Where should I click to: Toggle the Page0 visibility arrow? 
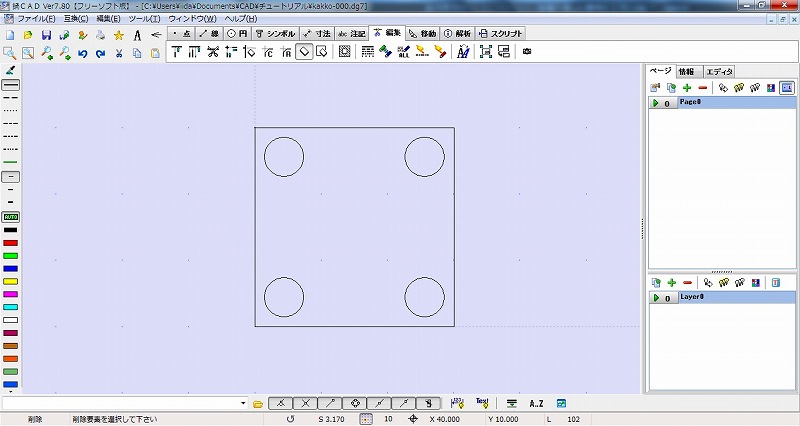(x=655, y=103)
